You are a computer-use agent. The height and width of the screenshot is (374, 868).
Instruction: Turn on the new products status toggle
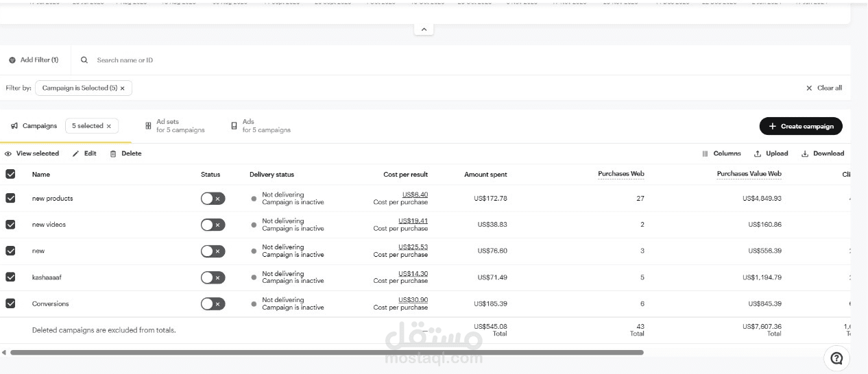213,199
